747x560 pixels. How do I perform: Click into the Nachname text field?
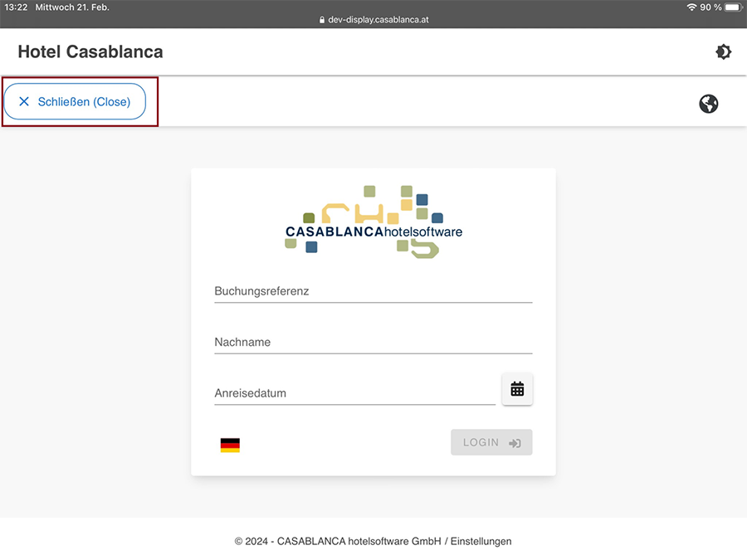[x=373, y=342]
